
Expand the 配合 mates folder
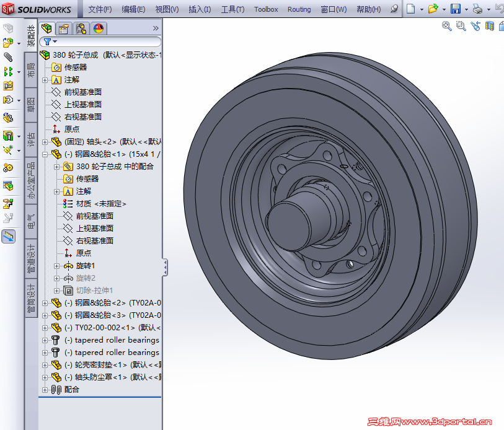point(45,390)
